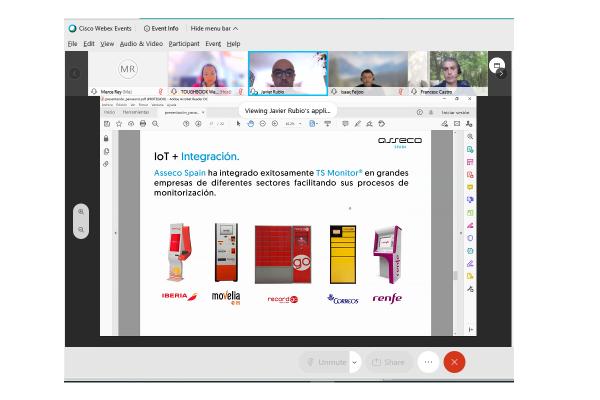Click the Iberia kiosk image on slide

pos(180,253)
